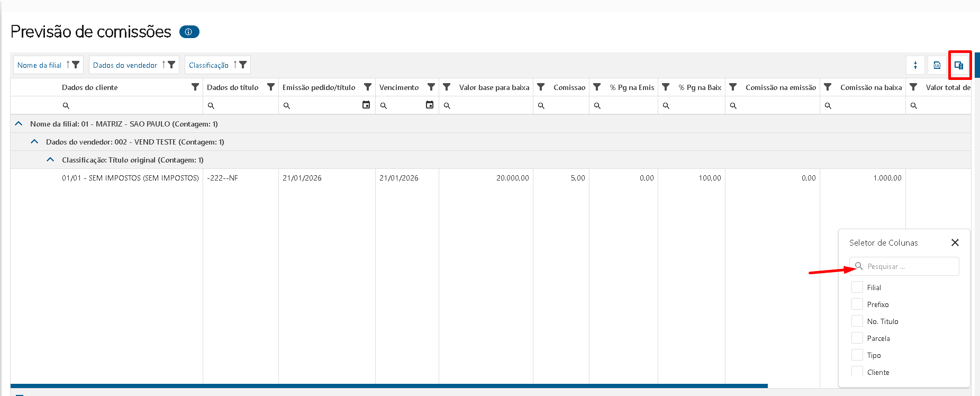
Task: Open filter for the Dados do cliente column
Action: 195,87
